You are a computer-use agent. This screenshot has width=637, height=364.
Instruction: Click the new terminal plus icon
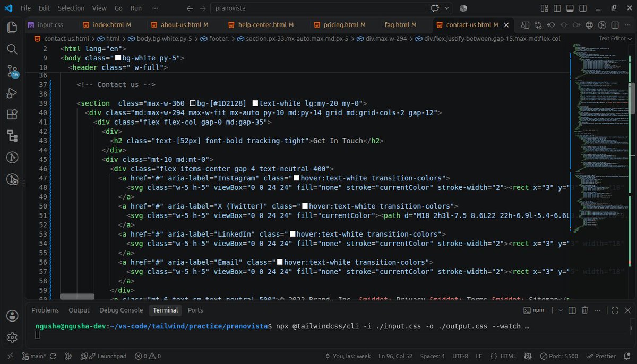(552, 310)
